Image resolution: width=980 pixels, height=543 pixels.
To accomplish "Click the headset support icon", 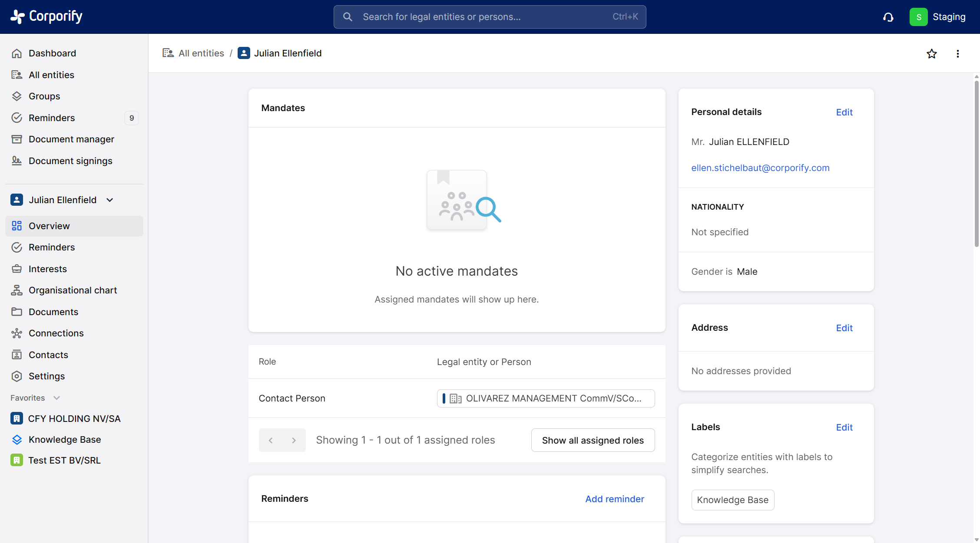I will (888, 17).
